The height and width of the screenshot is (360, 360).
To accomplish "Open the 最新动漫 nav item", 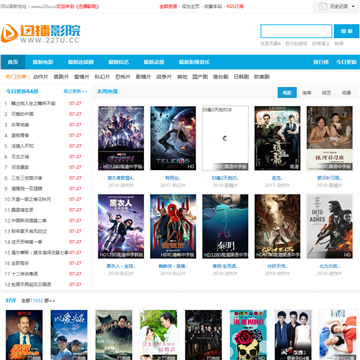I will point(154,62).
